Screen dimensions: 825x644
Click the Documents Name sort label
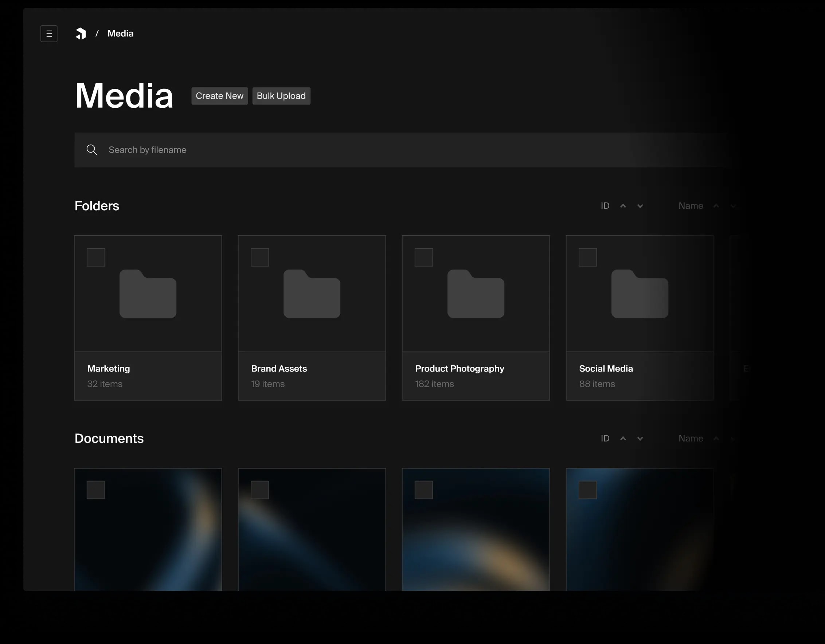(x=691, y=438)
